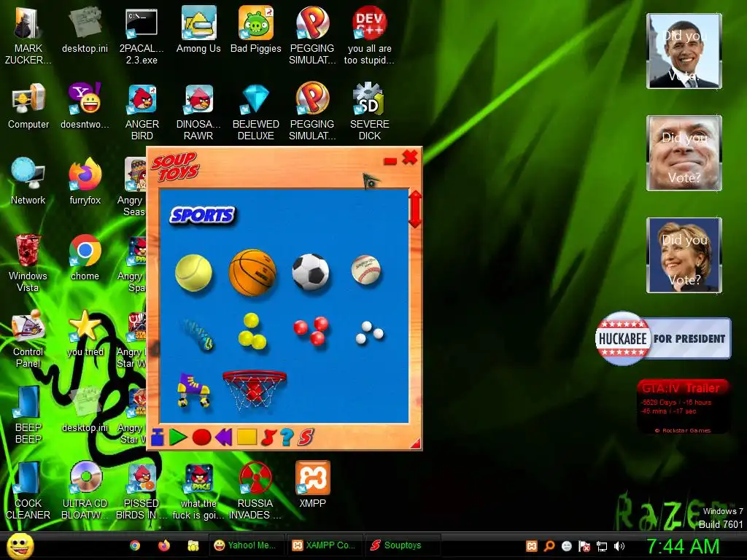Open the volume speaker tray icon
The image size is (747, 560).
coord(619,546)
